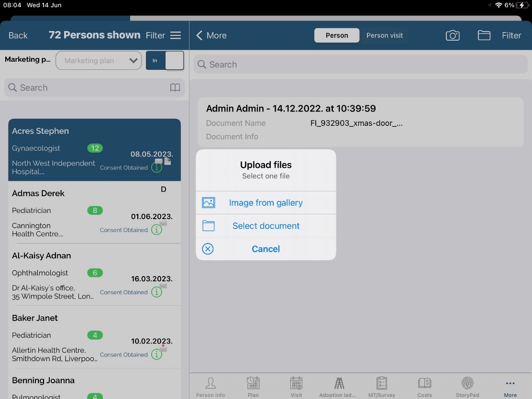Open the camera capture icon
This screenshot has height=399, width=532.
pos(452,35)
